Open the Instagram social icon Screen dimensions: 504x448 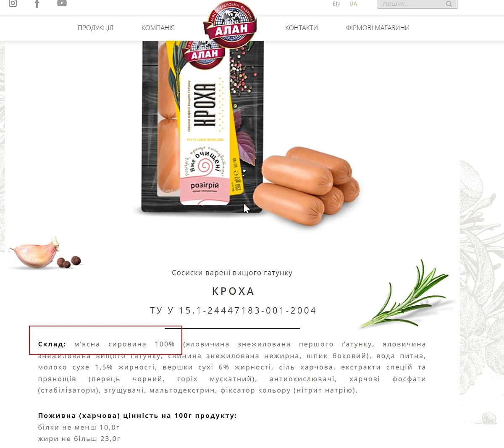pos(13,3)
